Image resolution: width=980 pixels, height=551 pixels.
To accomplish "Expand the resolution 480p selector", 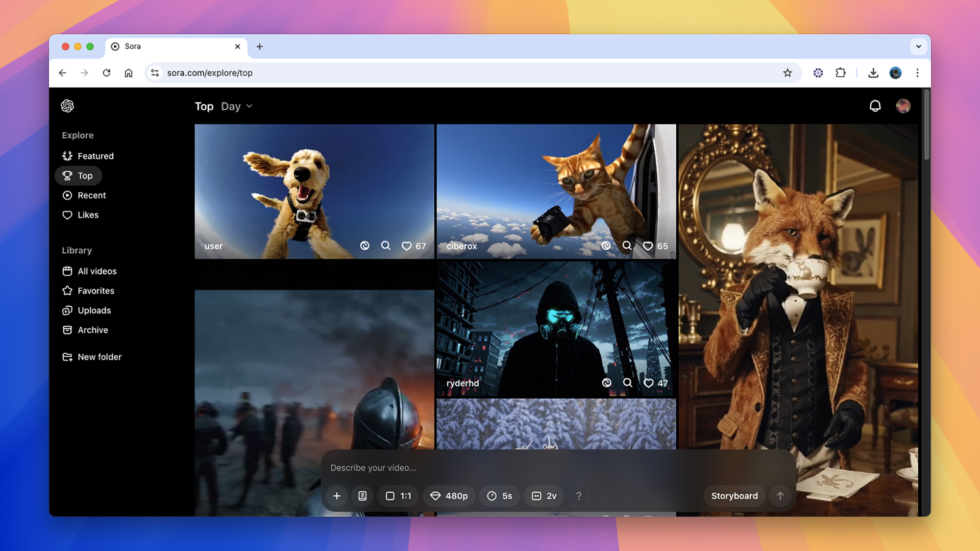I will (449, 496).
